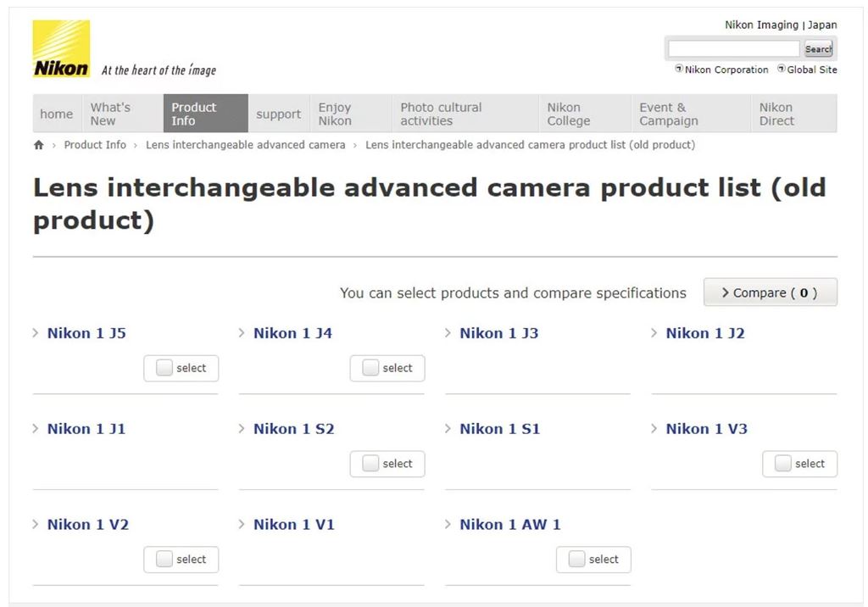Click the chevron beside Nikon 1 V1
This screenshot has height=607, width=868.
(242, 524)
